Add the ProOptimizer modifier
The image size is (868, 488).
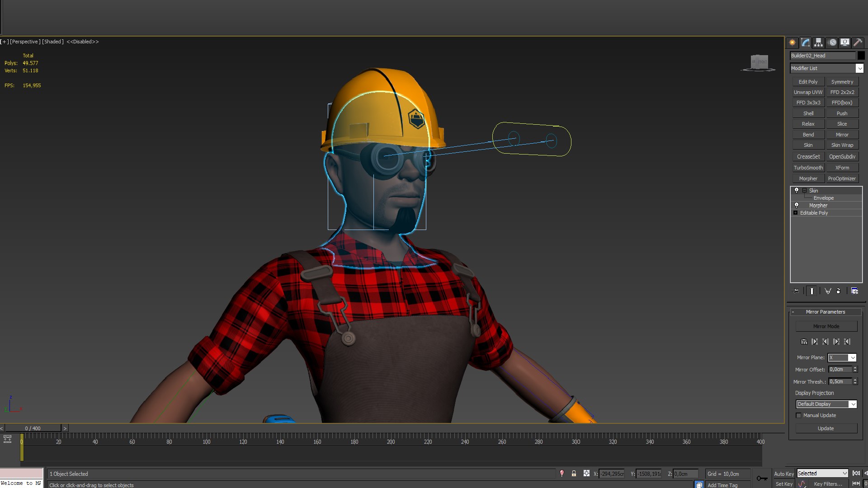pyautogui.click(x=842, y=178)
